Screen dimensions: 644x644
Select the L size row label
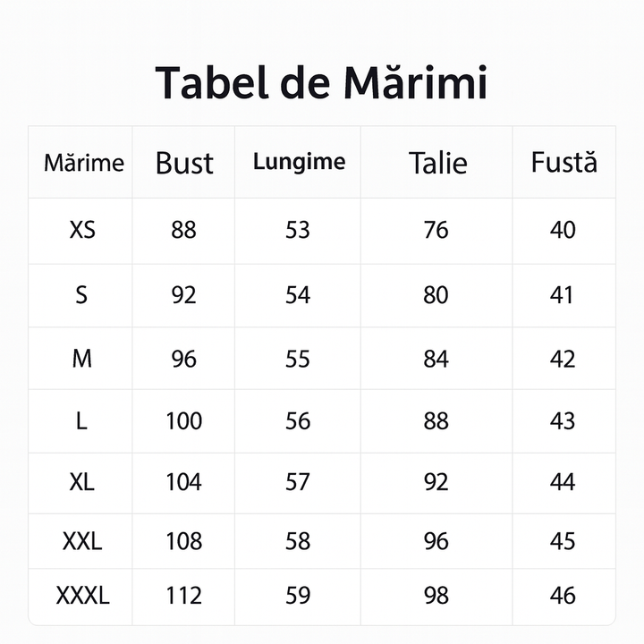point(81,420)
